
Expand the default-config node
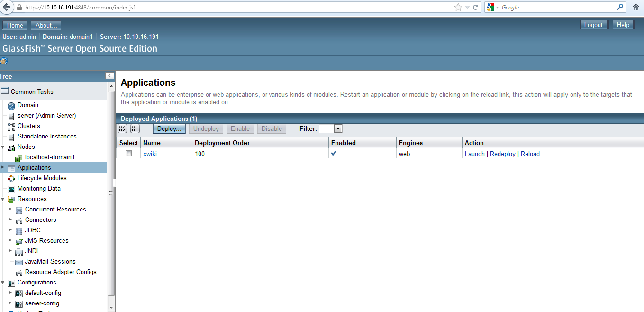(10, 293)
